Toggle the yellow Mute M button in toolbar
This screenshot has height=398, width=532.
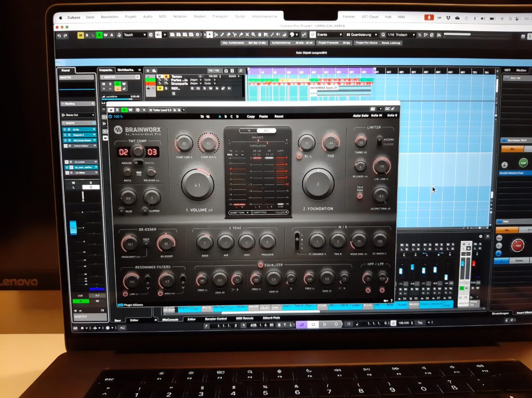[x=81, y=35]
